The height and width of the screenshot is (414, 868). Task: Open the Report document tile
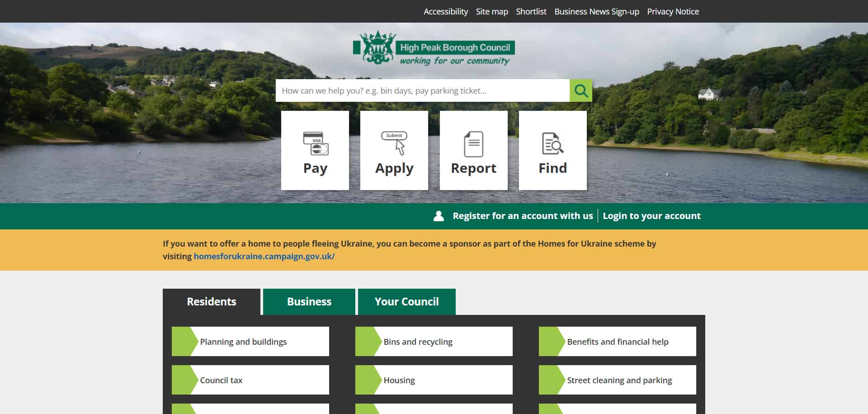[473, 151]
